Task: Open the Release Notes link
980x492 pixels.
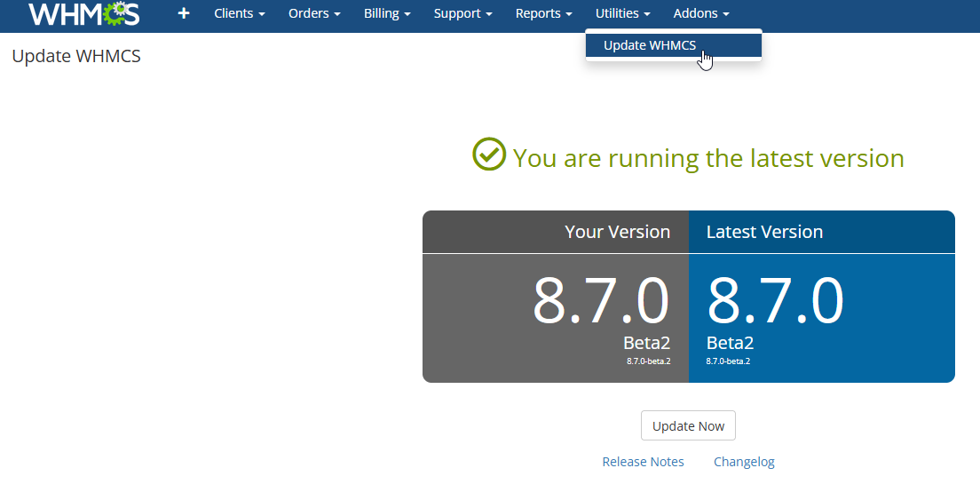Action: pos(643,462)
